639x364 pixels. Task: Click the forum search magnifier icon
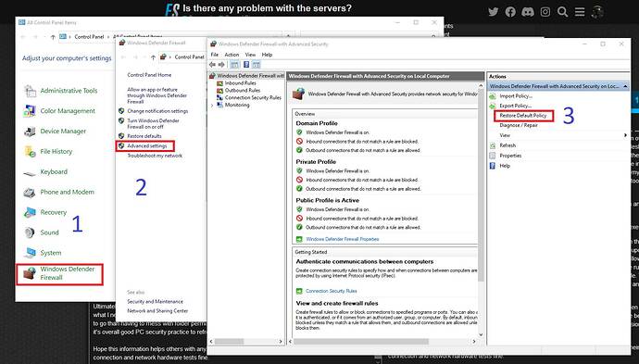coord(563,12)
